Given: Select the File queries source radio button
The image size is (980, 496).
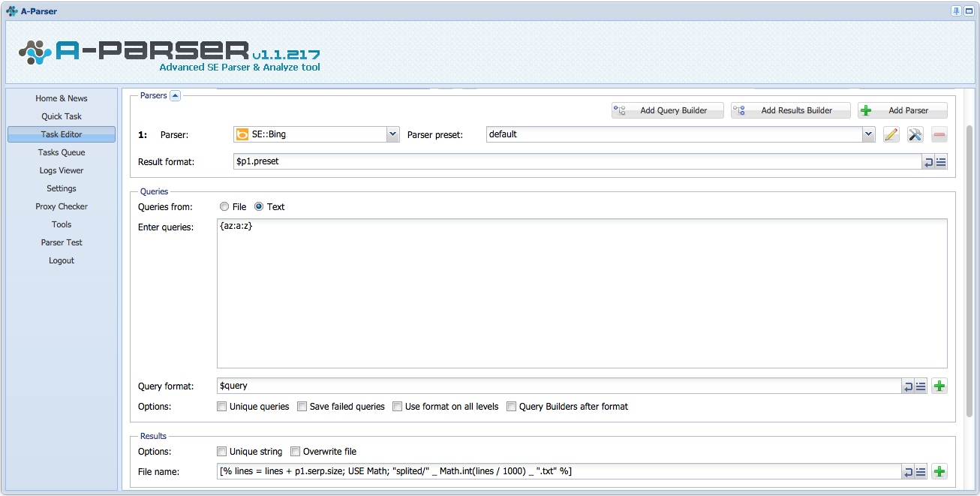Looking at the screenshot, I should tap(224, 206).
